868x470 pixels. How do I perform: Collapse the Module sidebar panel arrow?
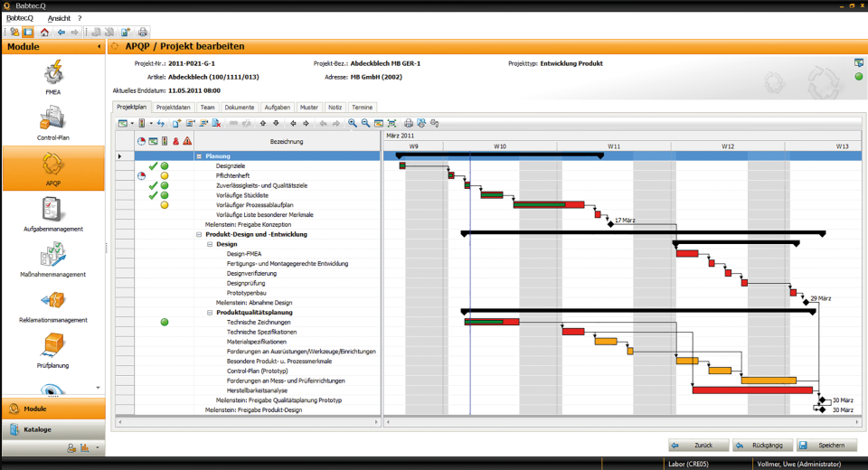point(99,46)
